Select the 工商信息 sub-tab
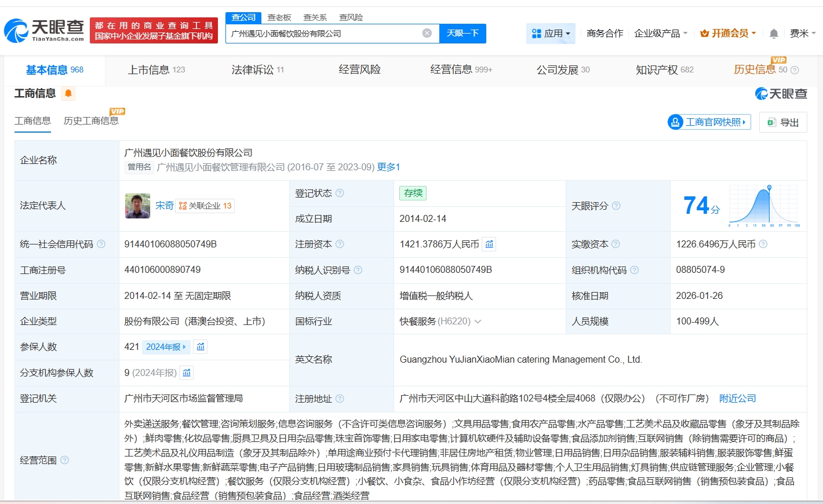 [x=32, y=120]
